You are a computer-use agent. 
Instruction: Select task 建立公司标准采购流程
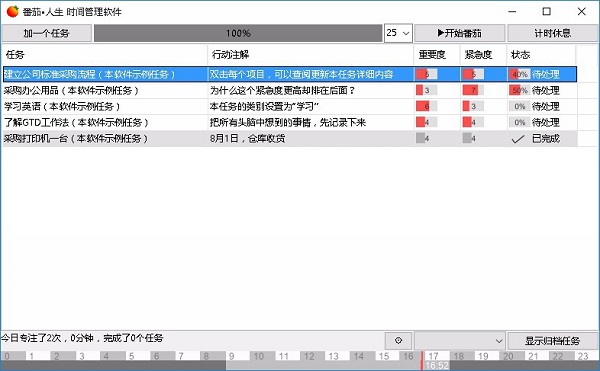click(90, 74)
